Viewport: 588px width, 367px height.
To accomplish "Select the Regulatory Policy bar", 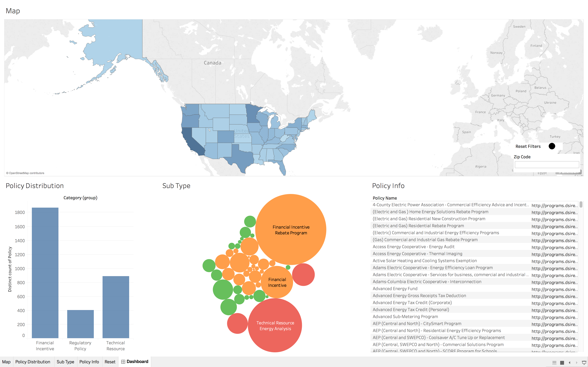I will tap(80, 324).
